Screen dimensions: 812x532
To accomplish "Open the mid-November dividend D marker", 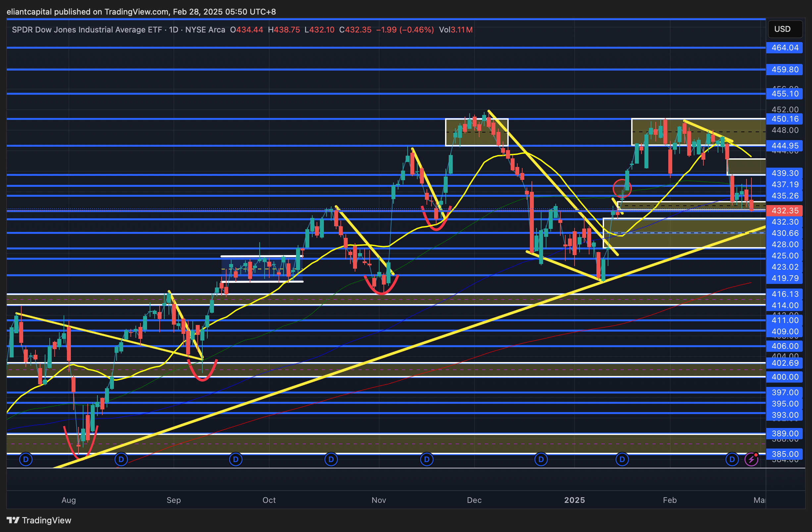I will (x=427, y=459).
